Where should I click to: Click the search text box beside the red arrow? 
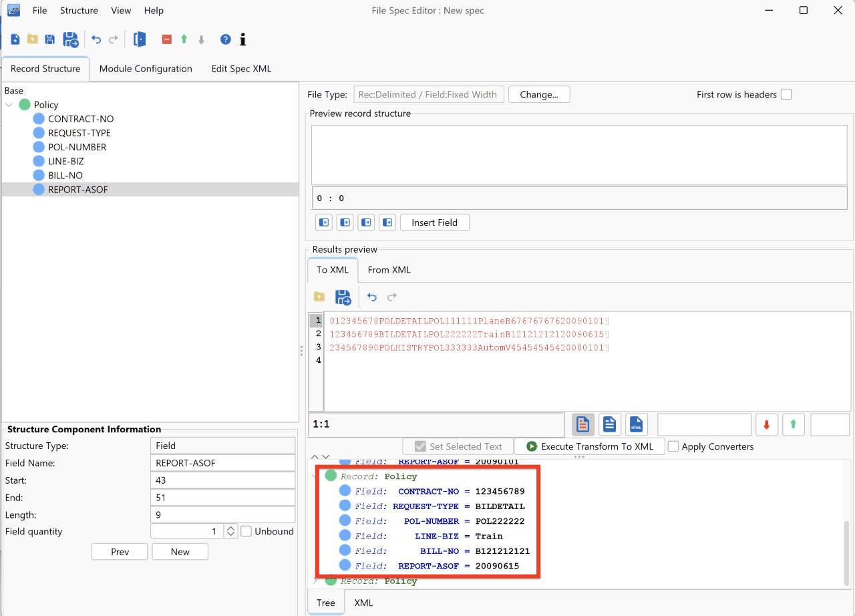(x=705, y=424)
